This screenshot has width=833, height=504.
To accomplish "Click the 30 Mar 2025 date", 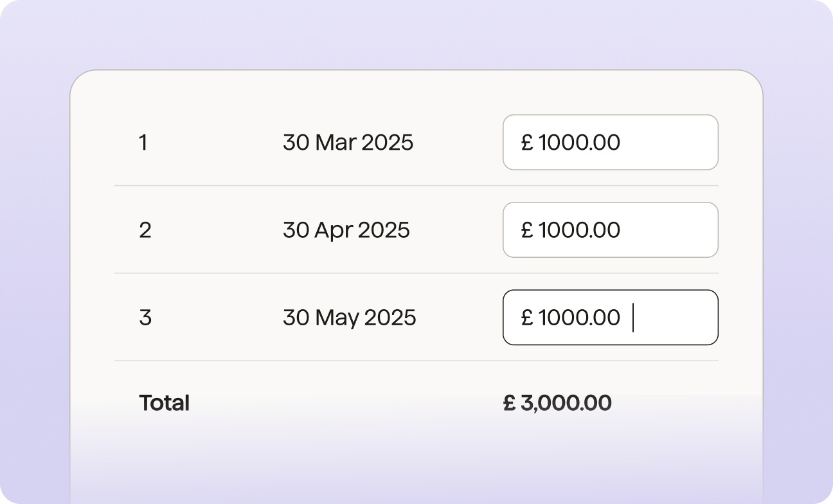I will (x=348, y=142).
